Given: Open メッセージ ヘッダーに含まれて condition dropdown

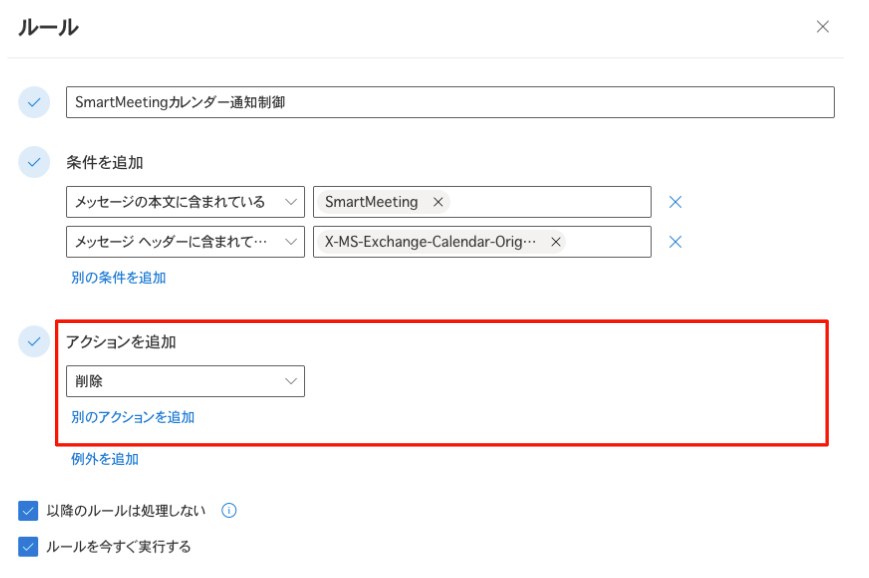Looking at the screenshot, I should click(x=185, y=242).
